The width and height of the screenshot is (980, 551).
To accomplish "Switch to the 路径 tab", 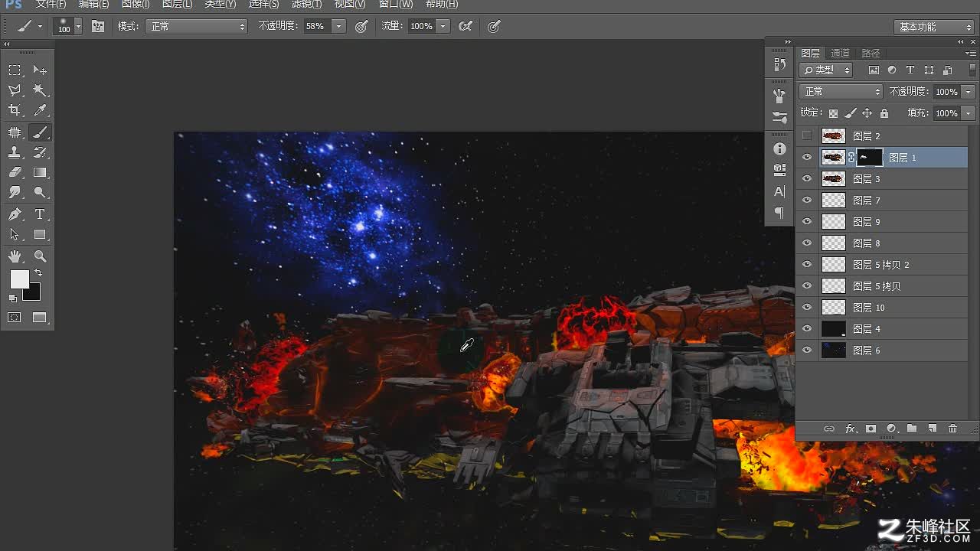I will point(871,53).
